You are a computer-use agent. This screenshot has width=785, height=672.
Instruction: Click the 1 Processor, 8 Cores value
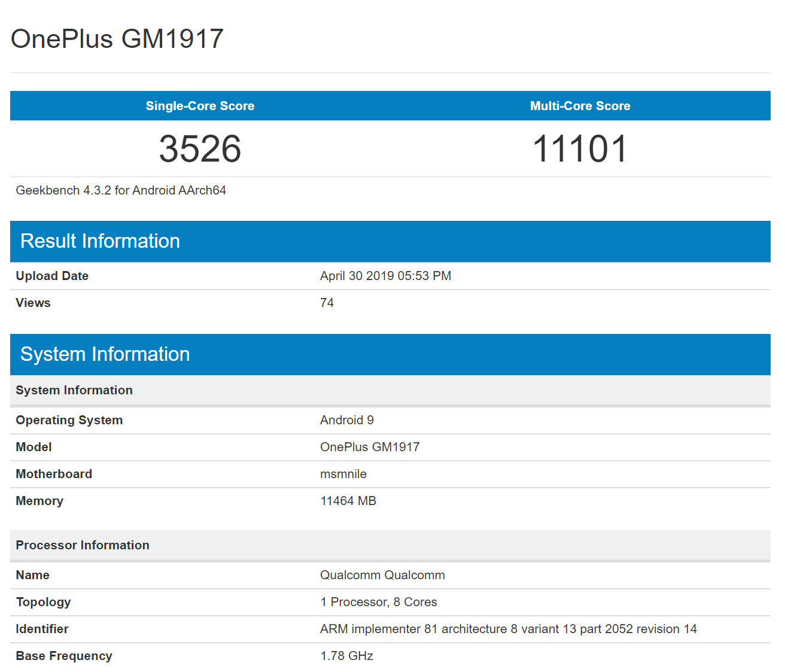point(379,602)
